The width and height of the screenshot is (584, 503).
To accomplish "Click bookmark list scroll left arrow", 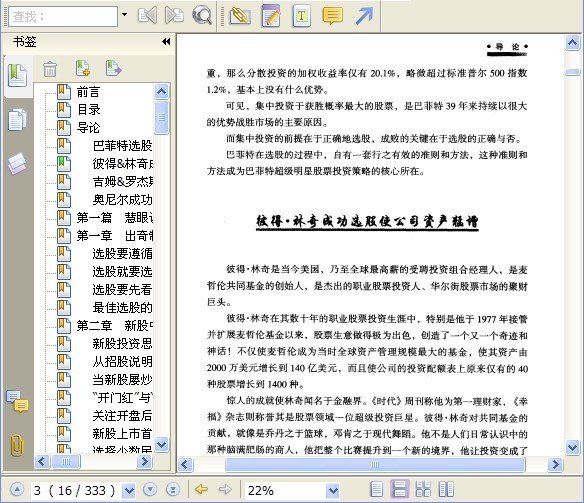I will pos(42,462).
